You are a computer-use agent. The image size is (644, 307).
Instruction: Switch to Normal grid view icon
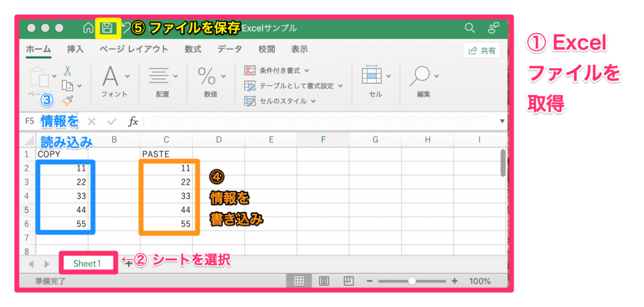point(299,281)
